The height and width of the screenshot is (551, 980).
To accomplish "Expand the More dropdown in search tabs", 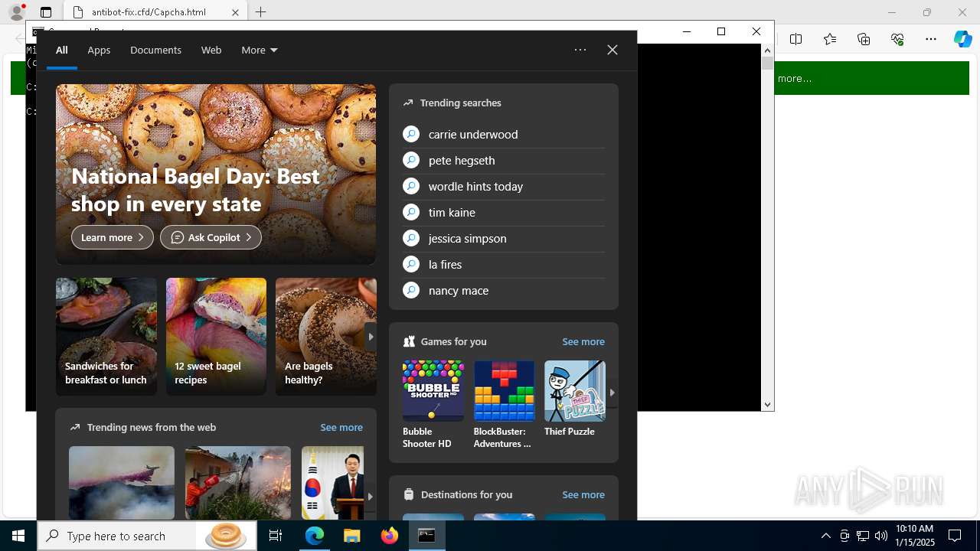I will [x=260, y=50].
